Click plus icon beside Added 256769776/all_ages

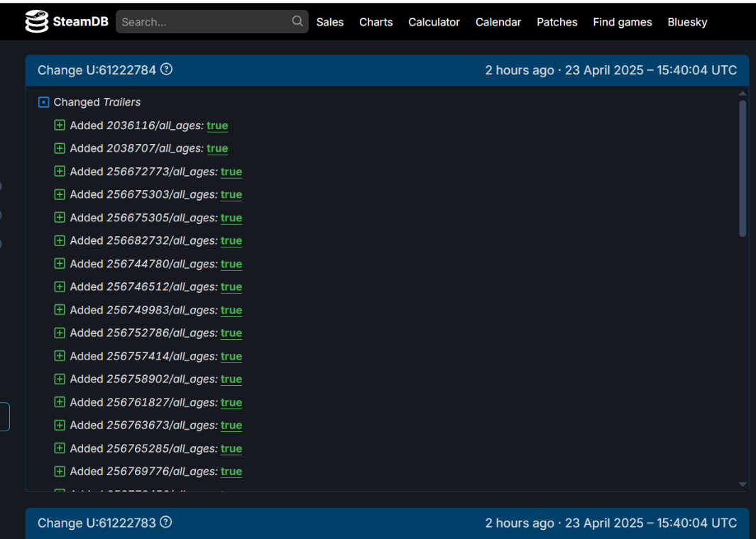coord(60,472)
